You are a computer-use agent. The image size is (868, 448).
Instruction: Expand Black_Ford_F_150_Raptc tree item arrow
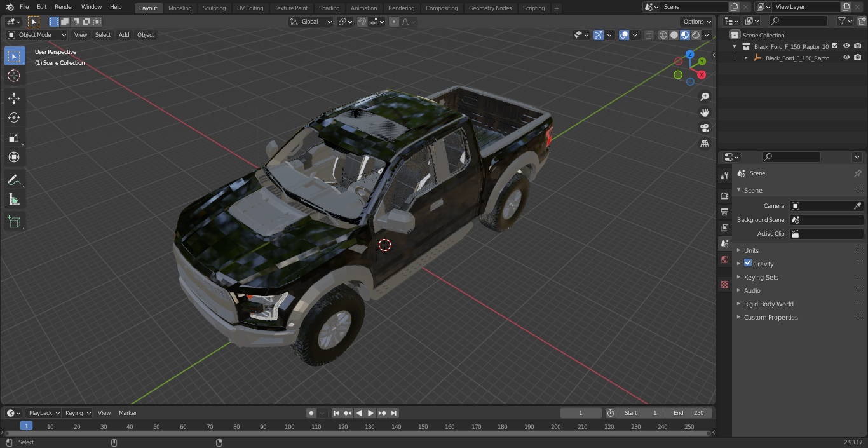coord(746,58)
